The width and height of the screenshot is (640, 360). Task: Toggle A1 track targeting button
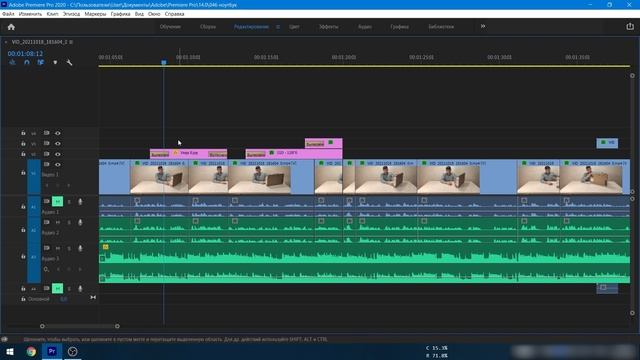[33, 207]
